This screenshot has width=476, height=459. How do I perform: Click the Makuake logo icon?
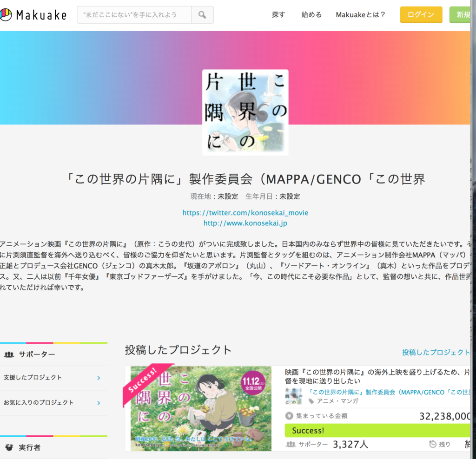pos(6,14)
